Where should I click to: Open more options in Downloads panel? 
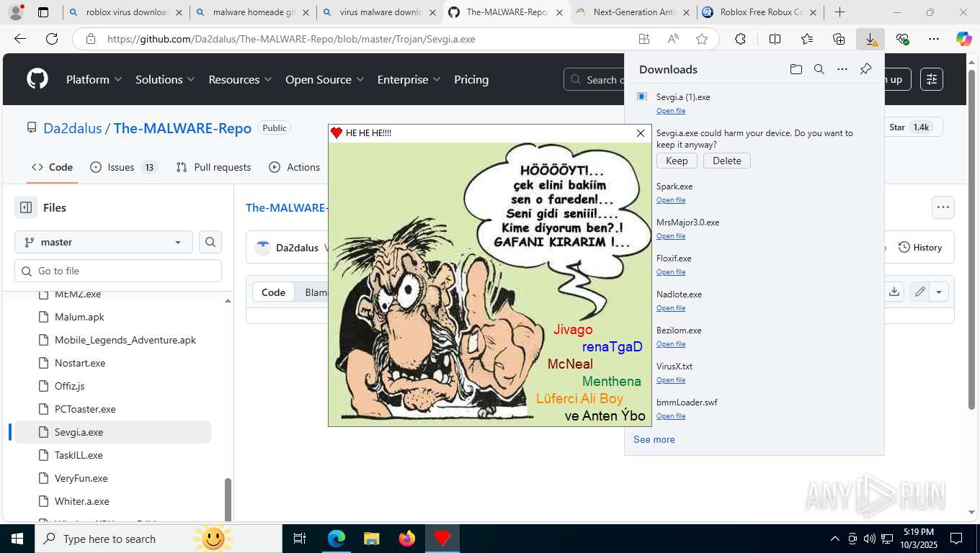pyautogui.click(x=842, y=69)
